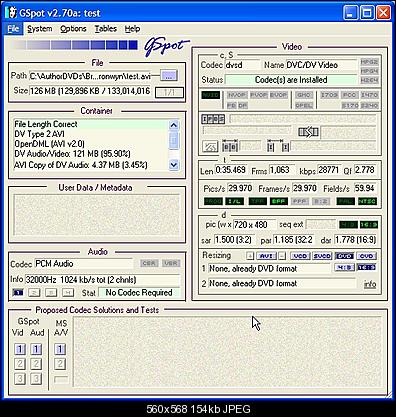Image resolution: width=396 pixels, height=417 pixels.
Task: Open the Options menu
Action: 73,29
